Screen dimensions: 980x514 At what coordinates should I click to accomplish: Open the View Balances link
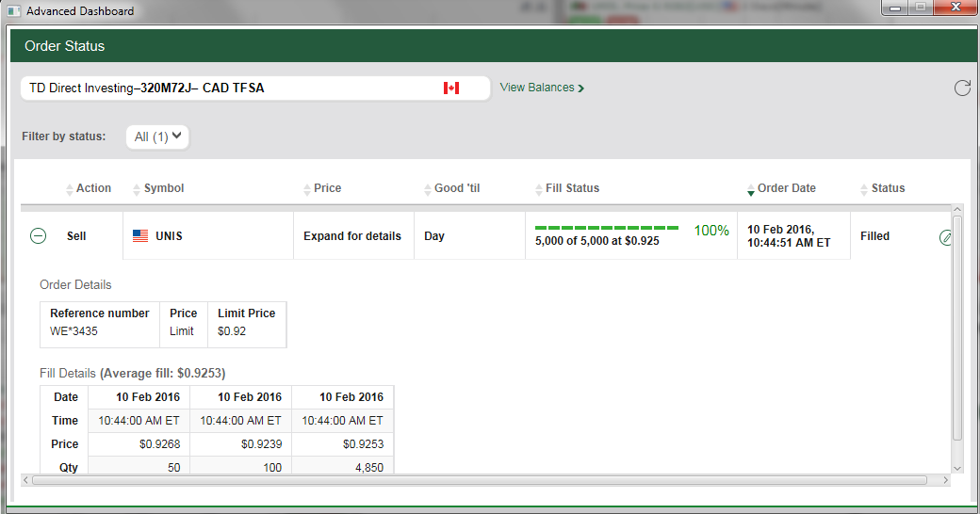(x=542, y=88)
